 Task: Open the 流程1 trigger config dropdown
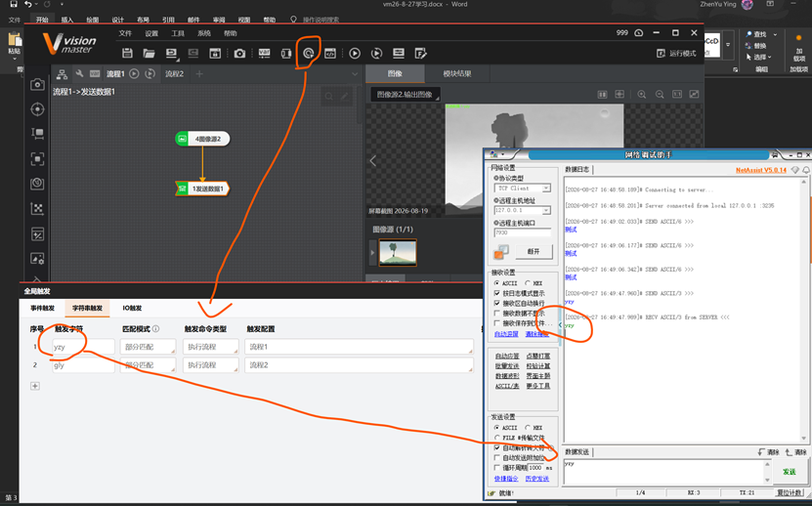point(360,347)
